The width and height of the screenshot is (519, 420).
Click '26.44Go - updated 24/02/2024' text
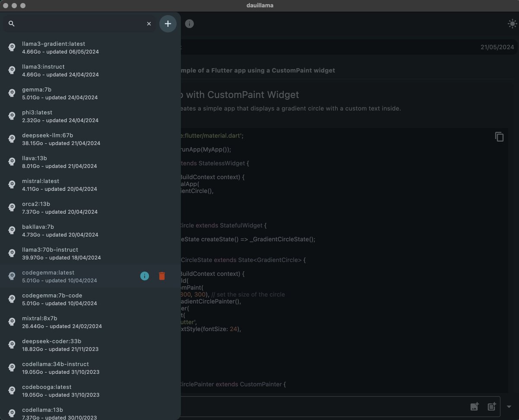[x=62, y=326]
